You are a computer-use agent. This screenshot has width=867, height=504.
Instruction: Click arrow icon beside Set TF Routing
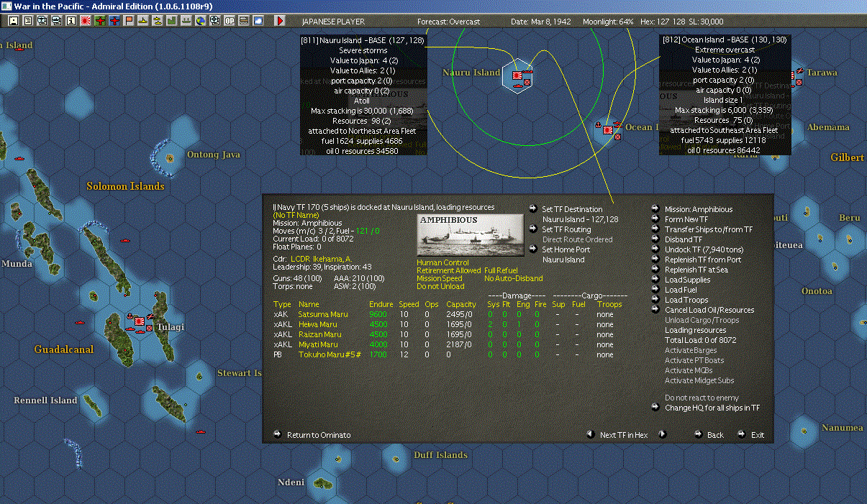532,229
